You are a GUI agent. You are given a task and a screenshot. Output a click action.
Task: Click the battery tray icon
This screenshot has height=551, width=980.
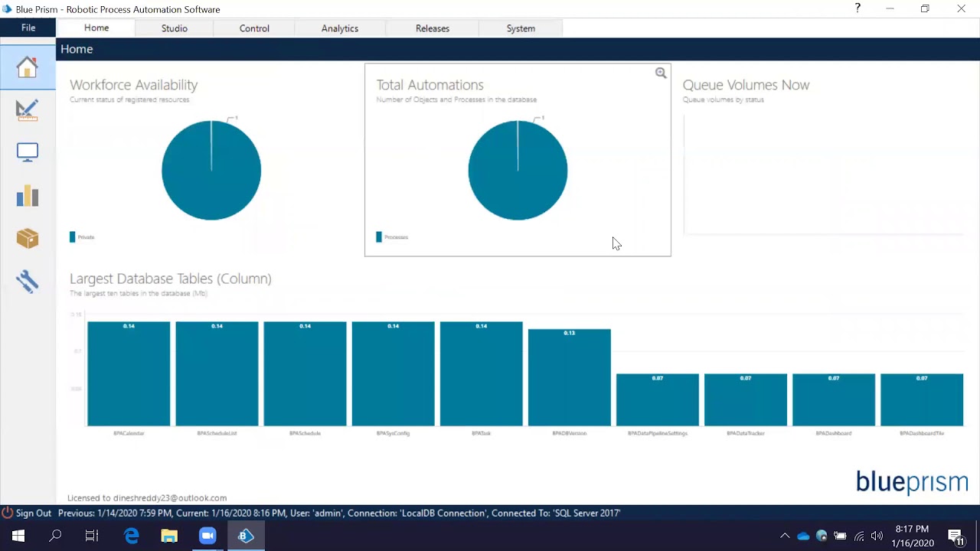[840, 536]
